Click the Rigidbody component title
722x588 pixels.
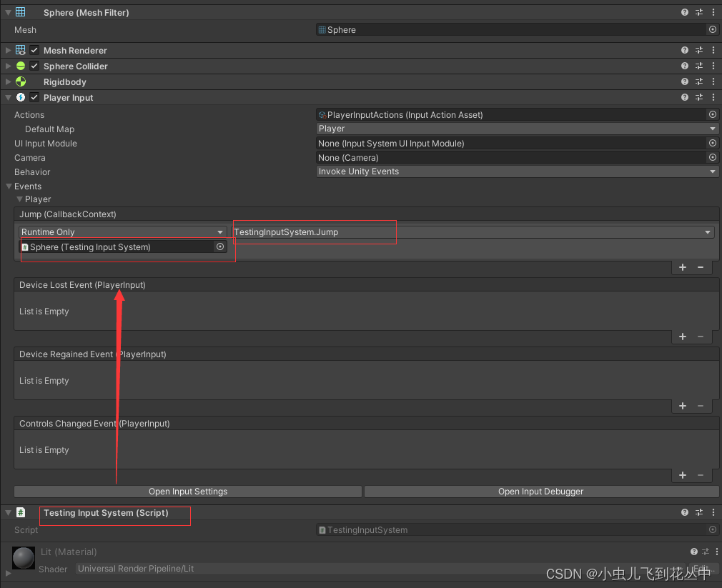click(x=65, y=82)
